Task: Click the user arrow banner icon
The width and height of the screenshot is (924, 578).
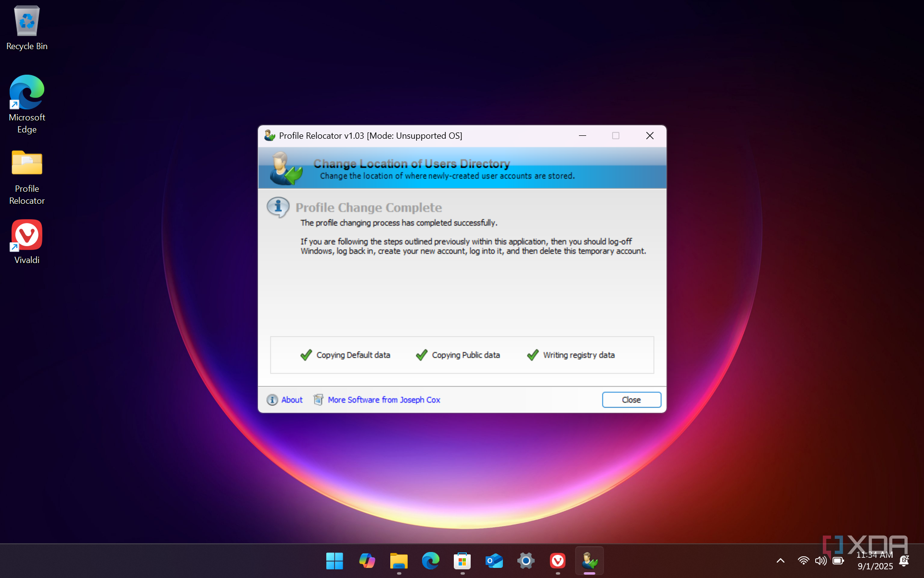Action: pyautogui.click(x=286, y=169)
